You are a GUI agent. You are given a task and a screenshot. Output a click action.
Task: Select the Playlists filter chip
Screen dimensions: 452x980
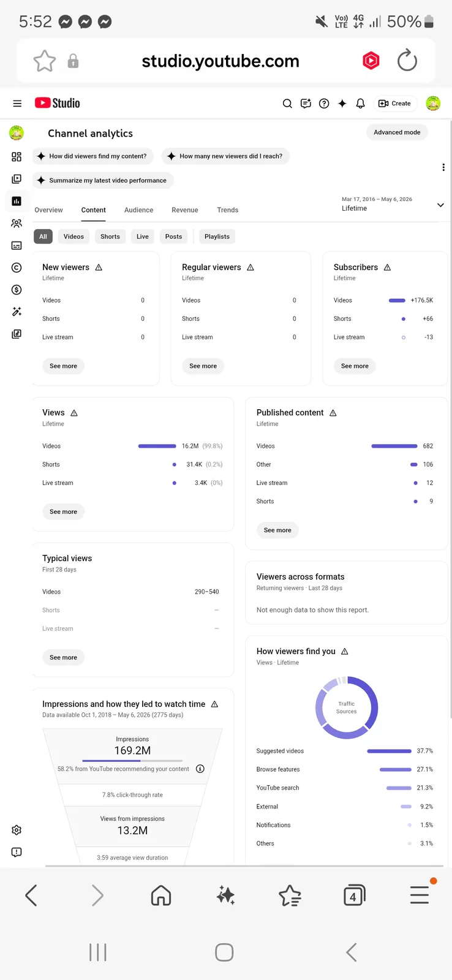(217, 236)
